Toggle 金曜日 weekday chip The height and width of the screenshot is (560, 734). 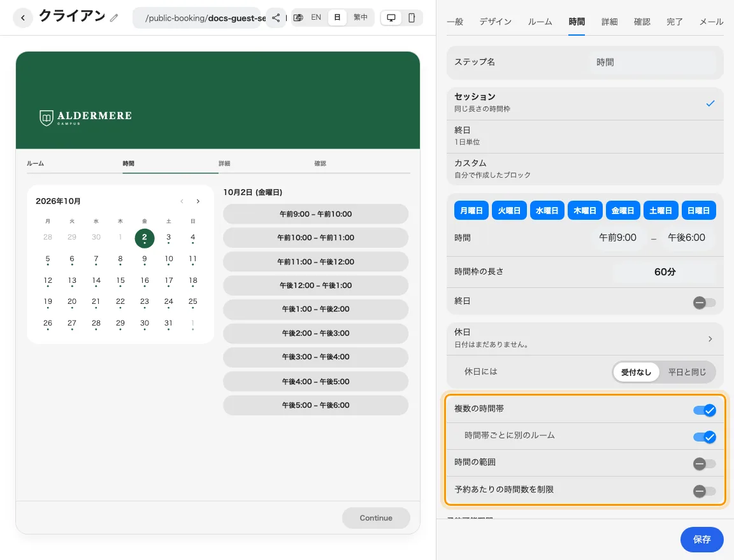click(x=623, y=211)
